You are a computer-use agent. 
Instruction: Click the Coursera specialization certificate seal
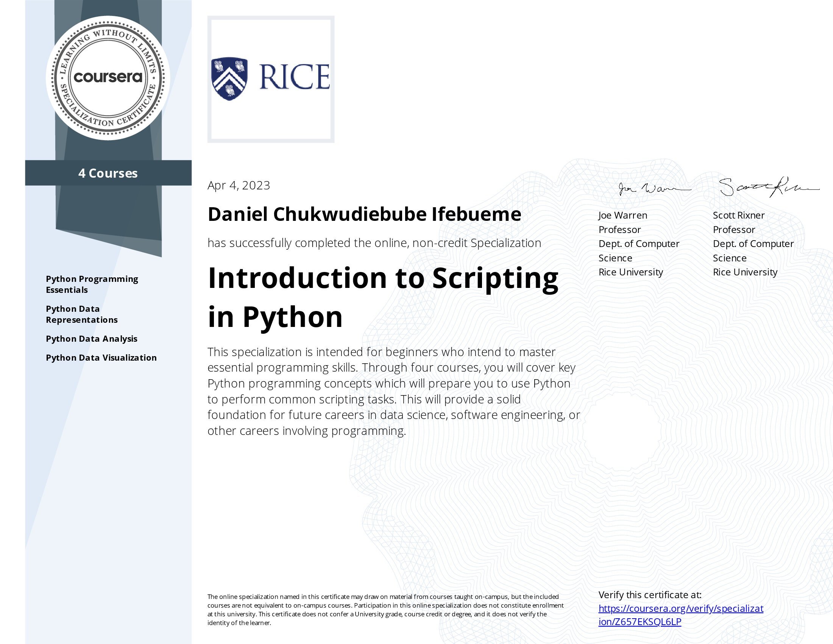[x=108, y=78]
